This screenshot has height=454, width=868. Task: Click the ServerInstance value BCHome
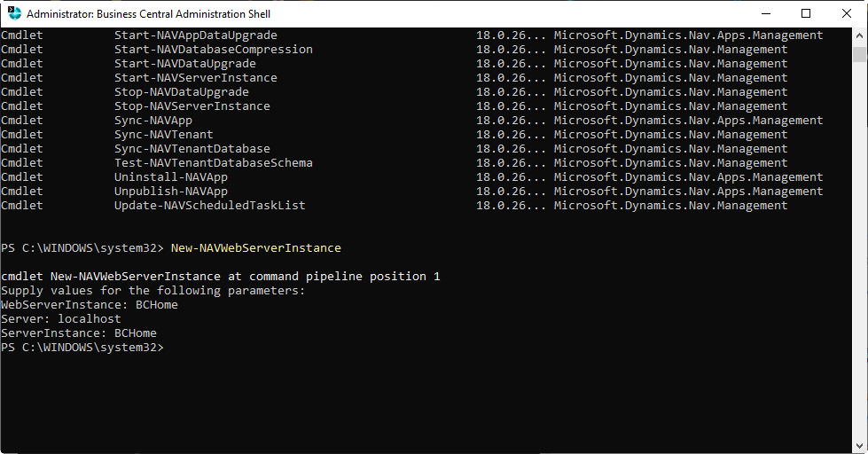click(x=135, y=333)
